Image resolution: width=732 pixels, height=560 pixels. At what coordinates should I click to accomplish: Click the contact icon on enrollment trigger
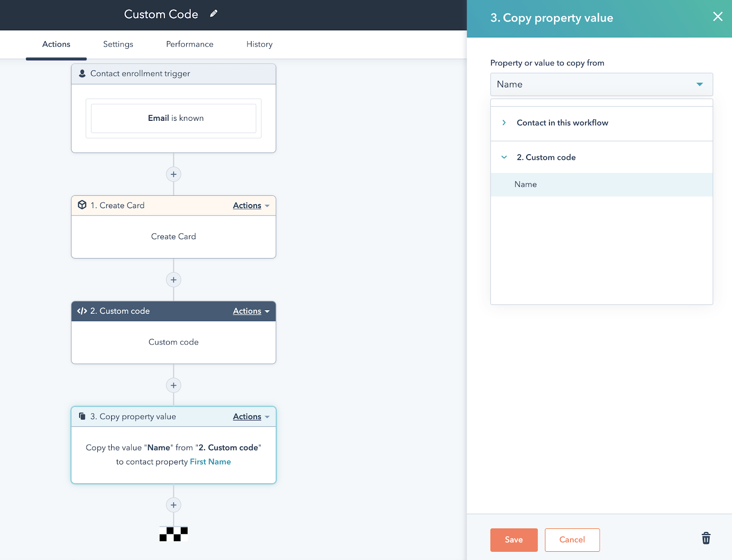(82, 73)
